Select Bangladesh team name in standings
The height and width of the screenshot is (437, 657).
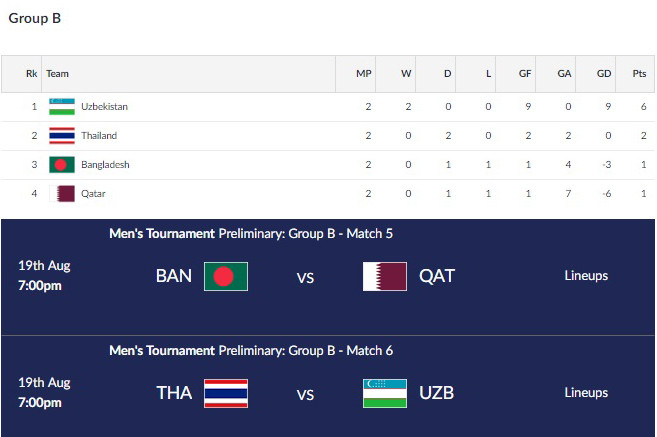105,164
